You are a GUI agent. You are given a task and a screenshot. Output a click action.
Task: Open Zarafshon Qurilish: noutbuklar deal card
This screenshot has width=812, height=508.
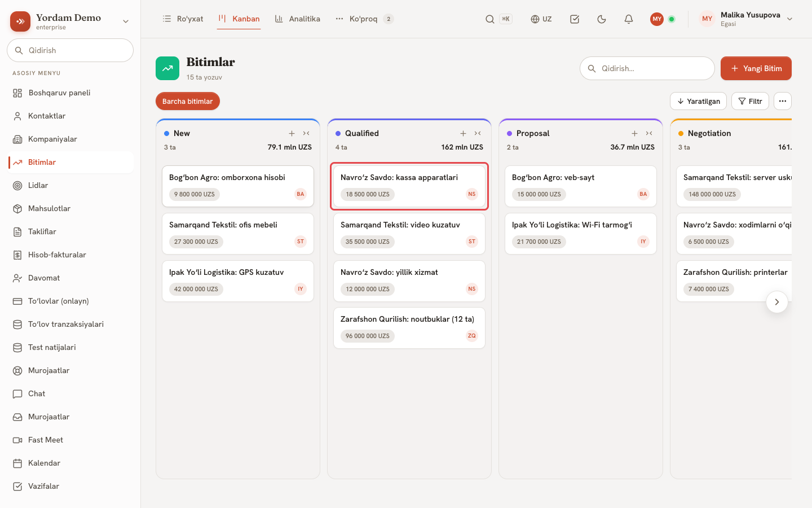tap(409, 328)
